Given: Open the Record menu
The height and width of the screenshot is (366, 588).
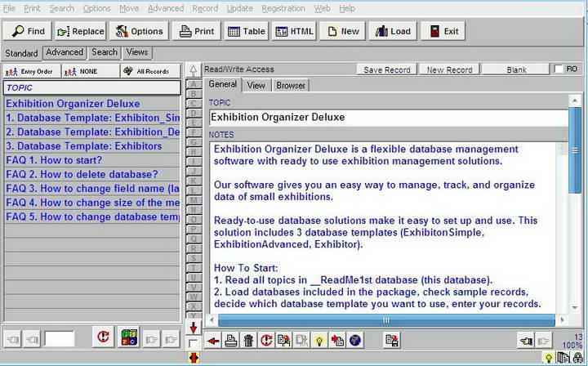Looking at the screenshot, I should 205,8.
